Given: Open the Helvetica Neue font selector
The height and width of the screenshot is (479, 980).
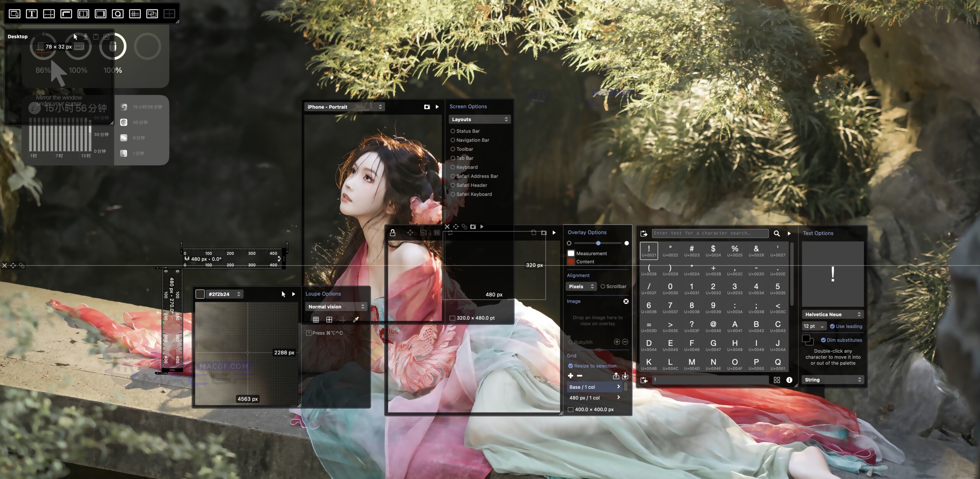Looking at the screenshot, I should click(x=833, y=314).
